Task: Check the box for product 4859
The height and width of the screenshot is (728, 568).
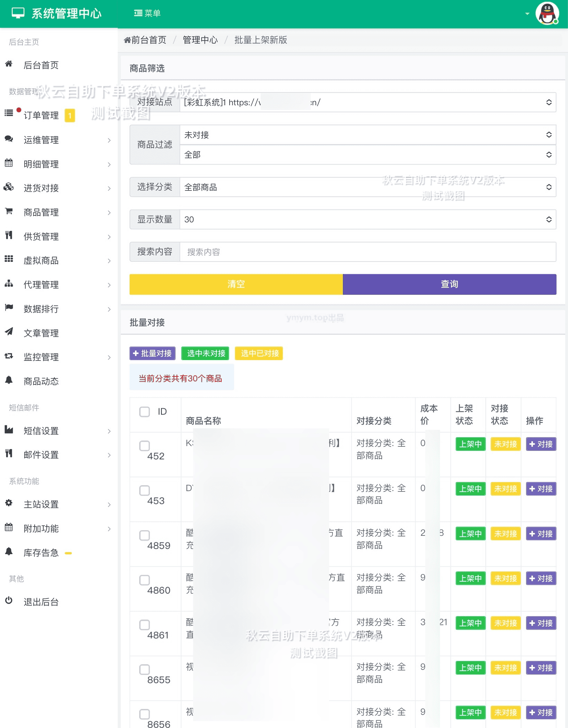Action: click(x=144, y=535)
